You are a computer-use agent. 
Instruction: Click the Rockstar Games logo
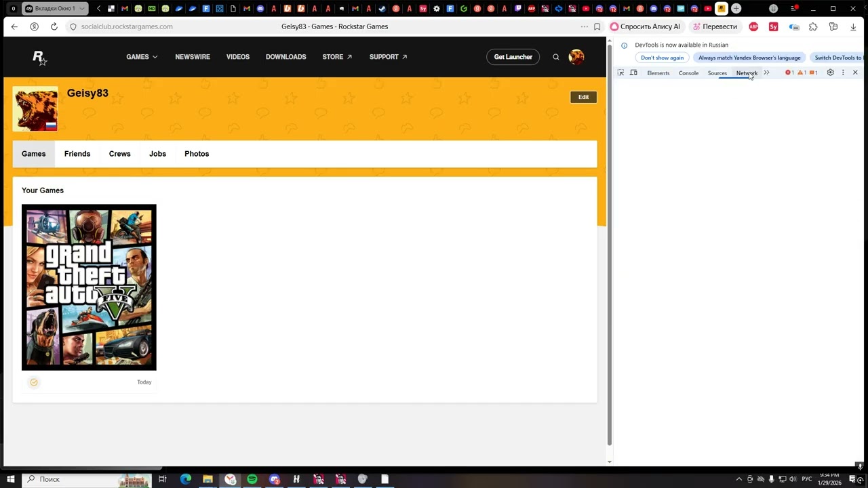click(x=40, y=58)
